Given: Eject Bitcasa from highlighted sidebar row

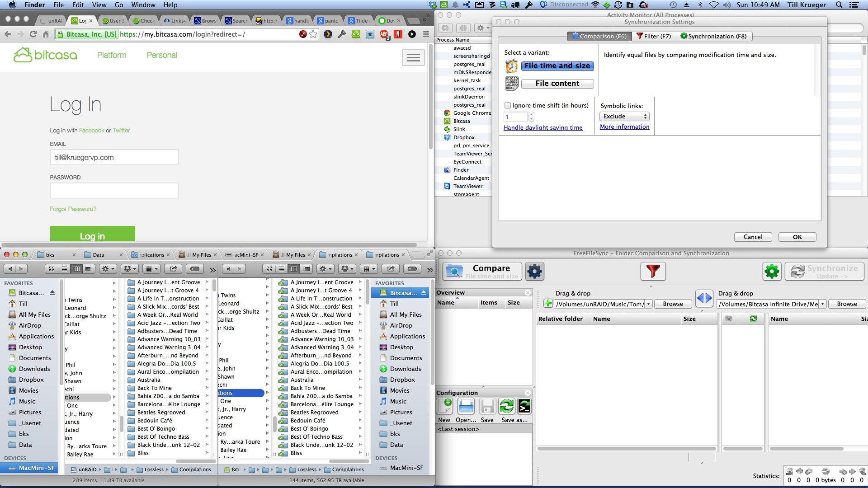Looking at the screenshot, I should [424, 293].
